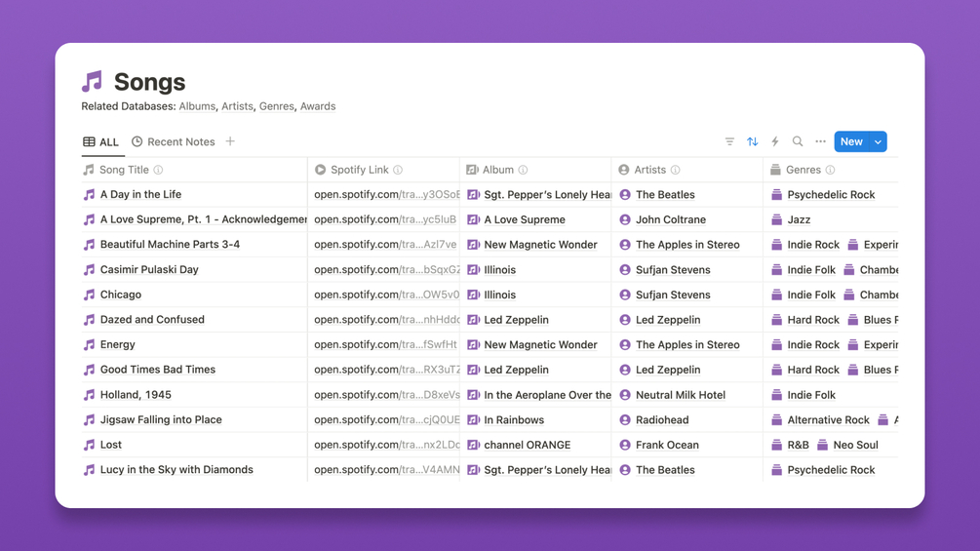Open New Magnetic Wonder album in Energy row
The height and width of the screenshot is (551, 980).
pos(540,345)
